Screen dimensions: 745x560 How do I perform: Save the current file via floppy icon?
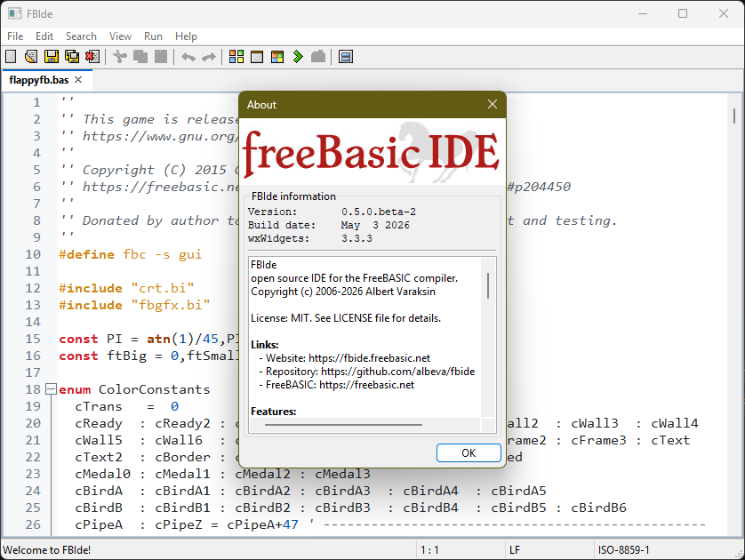(52, 57)
